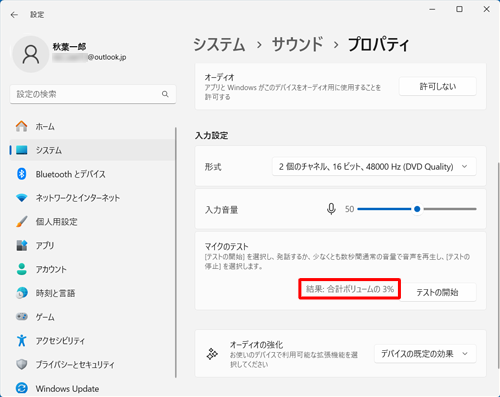
Task: Click the システム monitor icon
Action: point(22,150)
